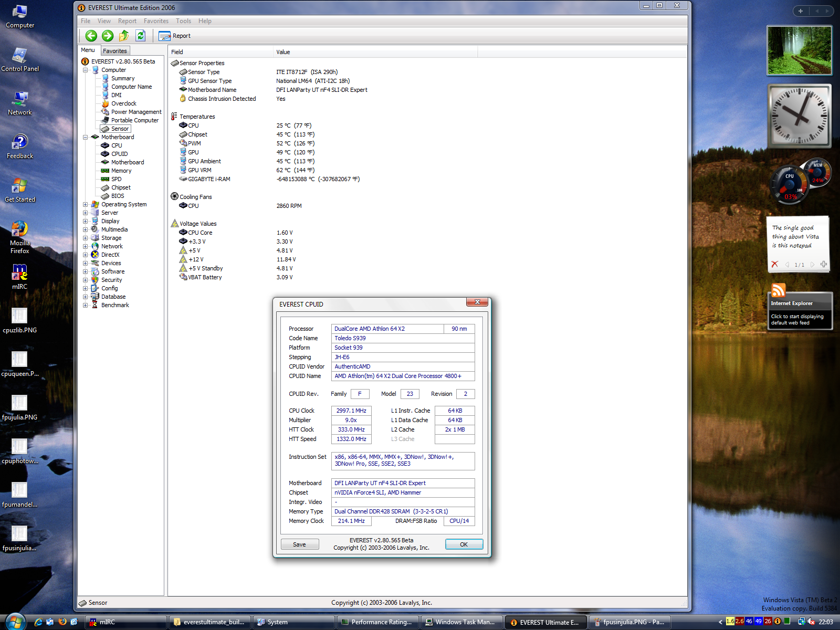Click the Up level arrow toolbar icon
The width and height of the screenshot is (840, 630).
(124, 36)
